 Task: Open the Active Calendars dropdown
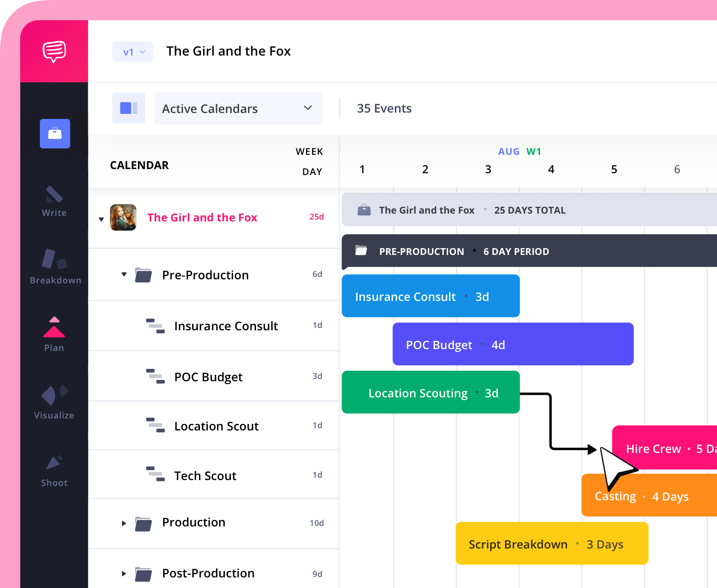(238, 109)
